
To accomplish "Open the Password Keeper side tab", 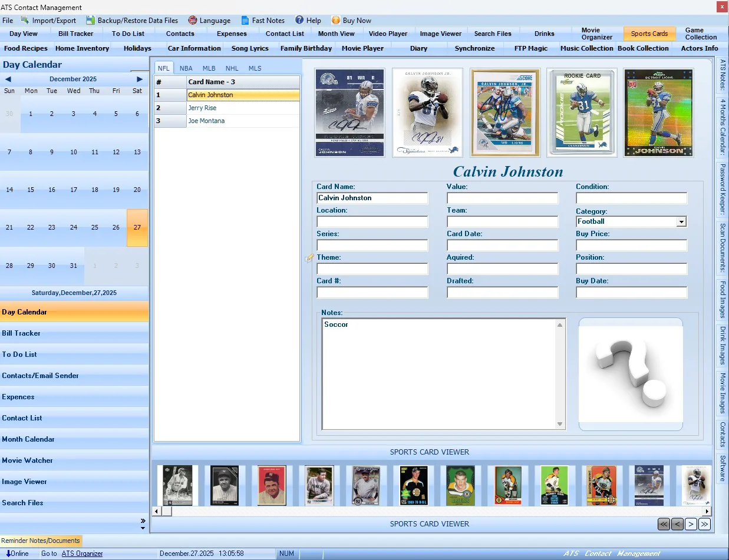I will 723,190.
